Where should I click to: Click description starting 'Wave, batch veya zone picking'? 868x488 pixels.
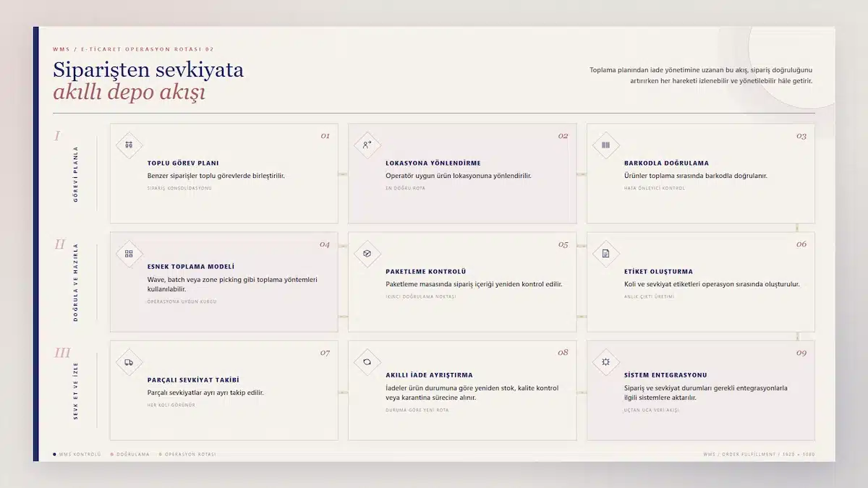click(x=232, y=284)
